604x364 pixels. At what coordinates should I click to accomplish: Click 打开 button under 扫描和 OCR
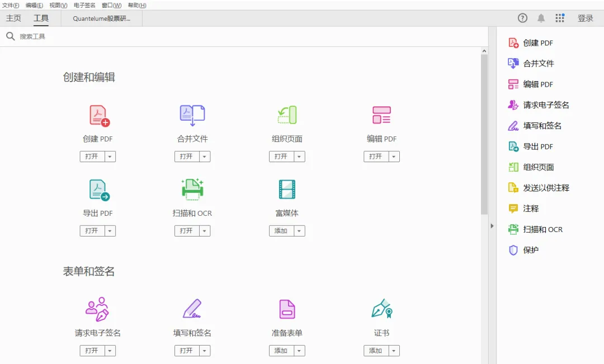(x=187, y=231)
